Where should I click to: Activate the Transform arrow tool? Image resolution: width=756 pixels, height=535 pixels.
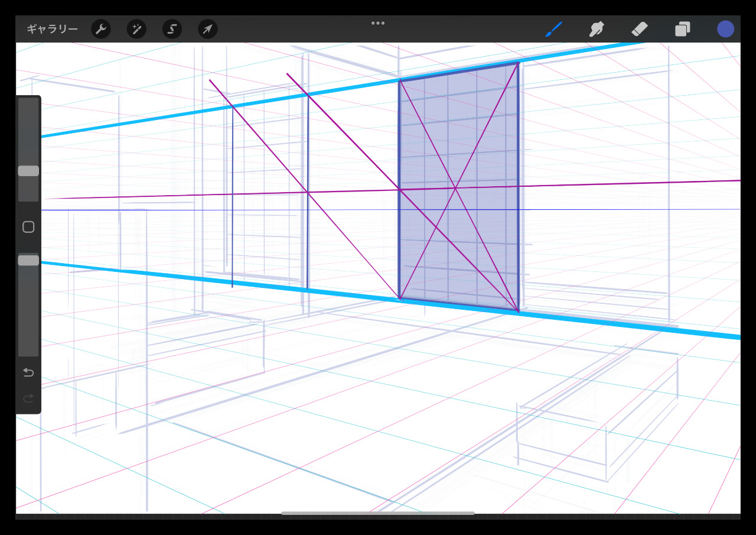click(x=207, y=29)
